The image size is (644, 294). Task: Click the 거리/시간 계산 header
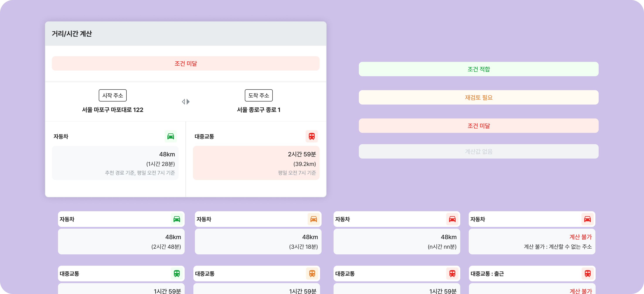click(72, 34)
